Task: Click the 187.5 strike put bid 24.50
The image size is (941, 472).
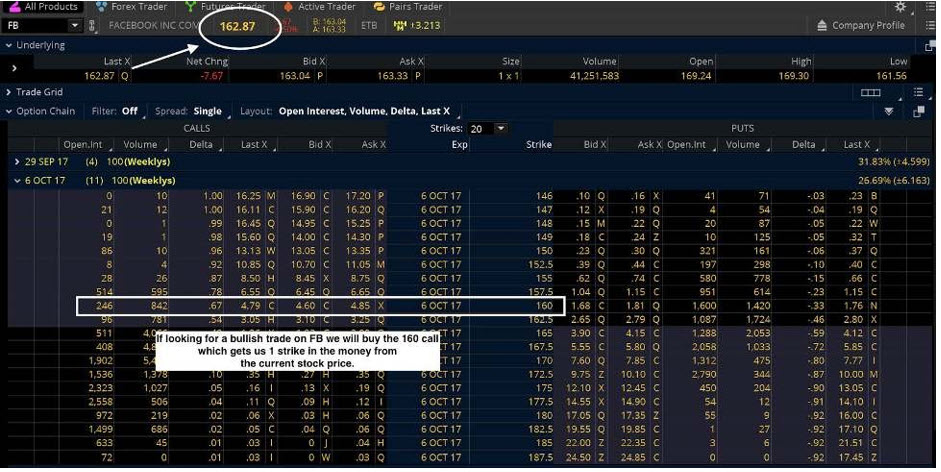Action: (x=578, y=457)
